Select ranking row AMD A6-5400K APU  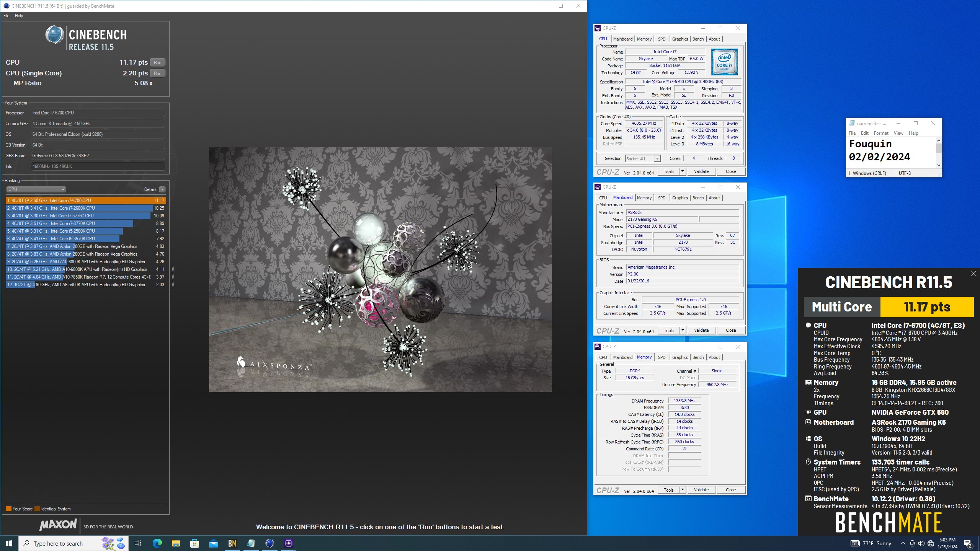point(85,285)
